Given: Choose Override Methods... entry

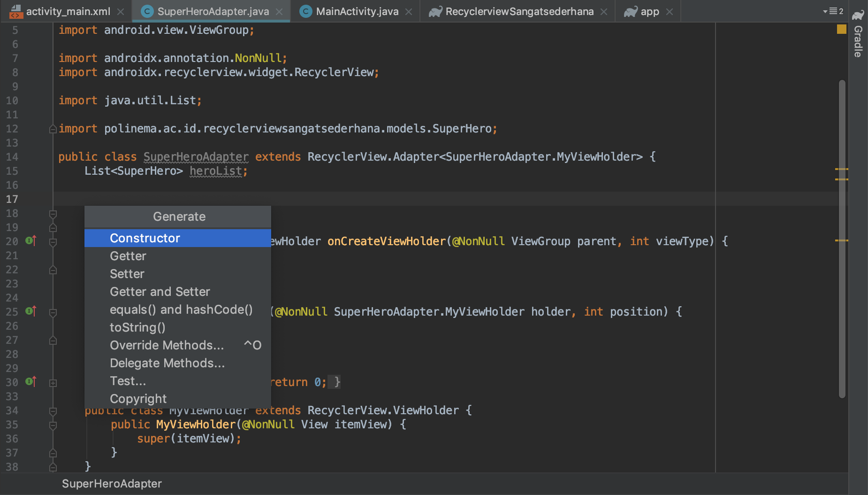Looking at the screenshot, I should pyautogui.click(x=177, y=345).
